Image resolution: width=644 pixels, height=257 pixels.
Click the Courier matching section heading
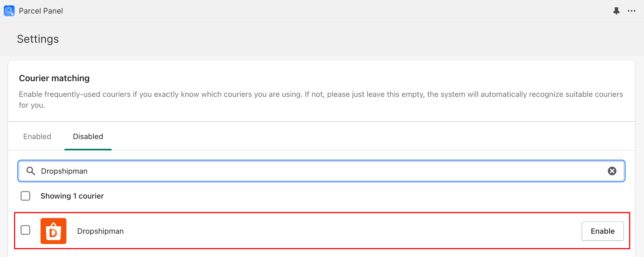coord(54,78)
